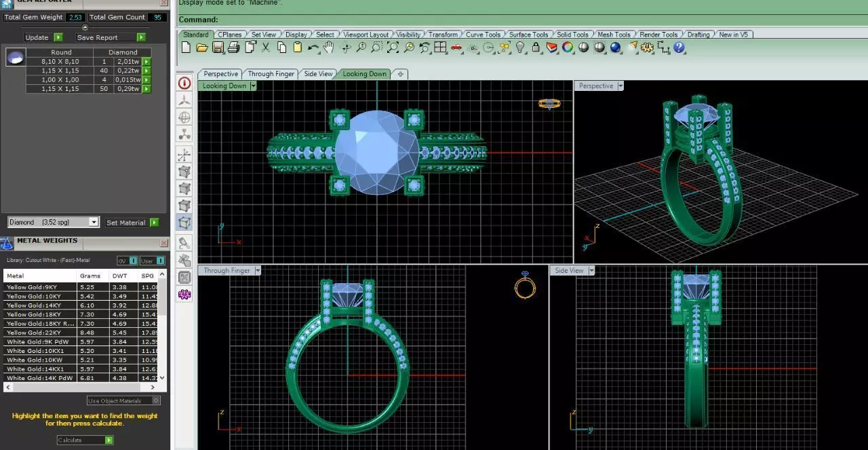Viewport: 868px width, 450px height.
Task: Open the Side View viewport title menu
Action: tap(591, 270)
